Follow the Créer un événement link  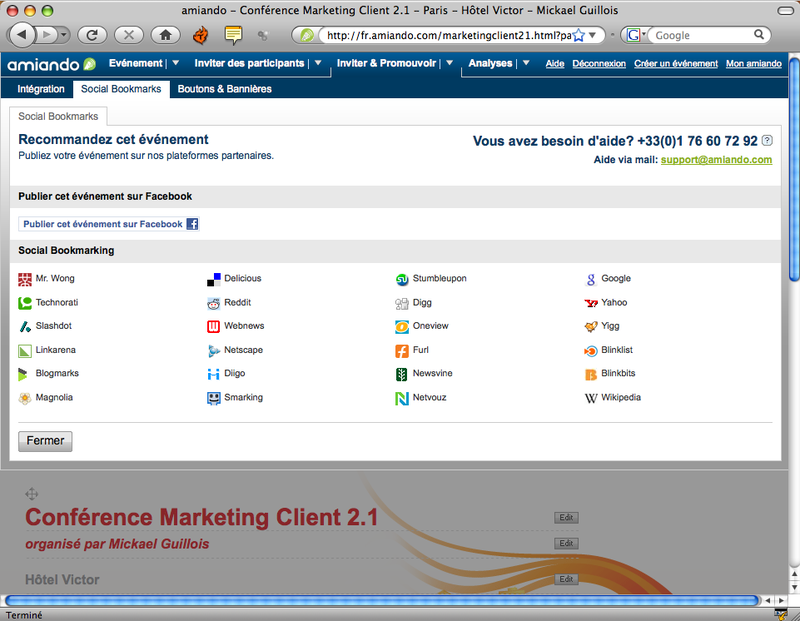point(676,64)
